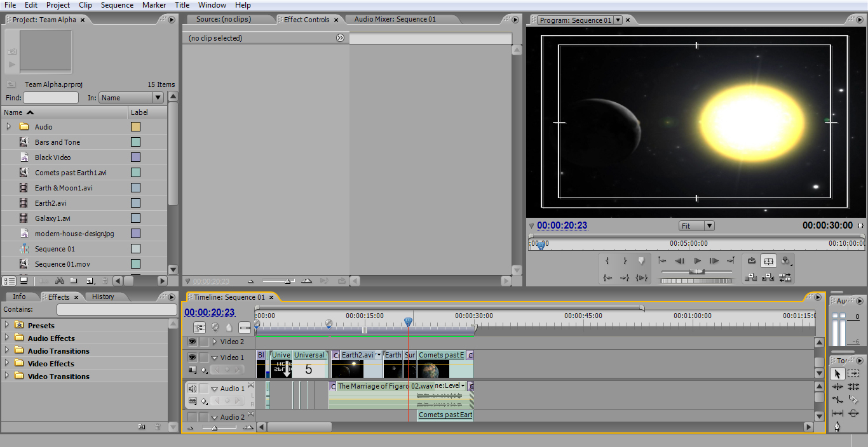Click Play in the Program monitor
868x447 pixels.
click(x=697, y=260)
